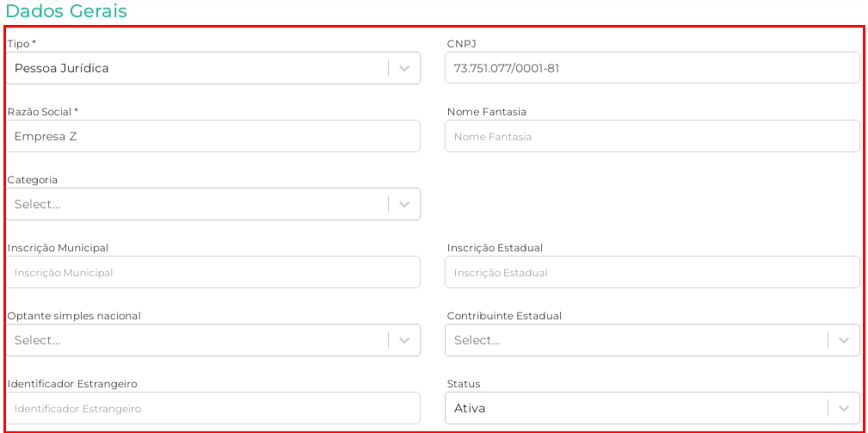Open the Contribuinte Estadual 'Select...' placeholder
This screenshot has width=868, height=433.
[x=477, y=340]
